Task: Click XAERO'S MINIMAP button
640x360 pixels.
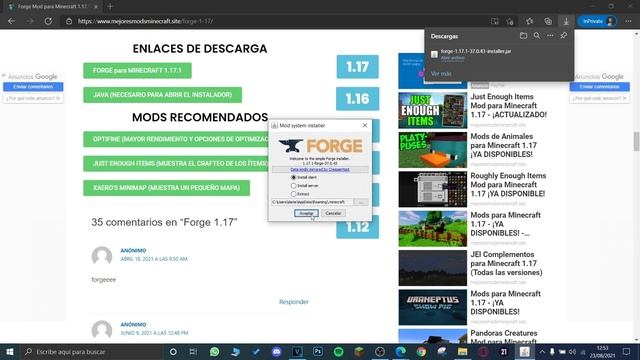Action: coord(167,188)
